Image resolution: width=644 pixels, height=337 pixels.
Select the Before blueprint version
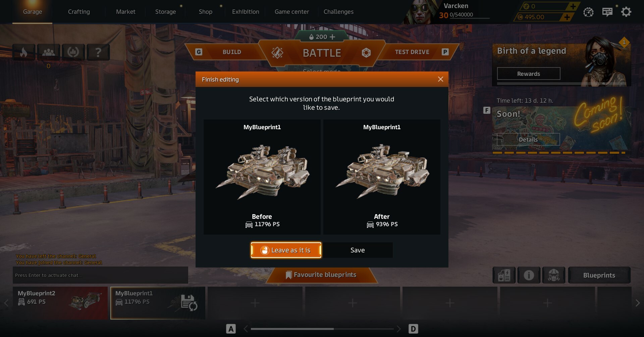[262, 177]
